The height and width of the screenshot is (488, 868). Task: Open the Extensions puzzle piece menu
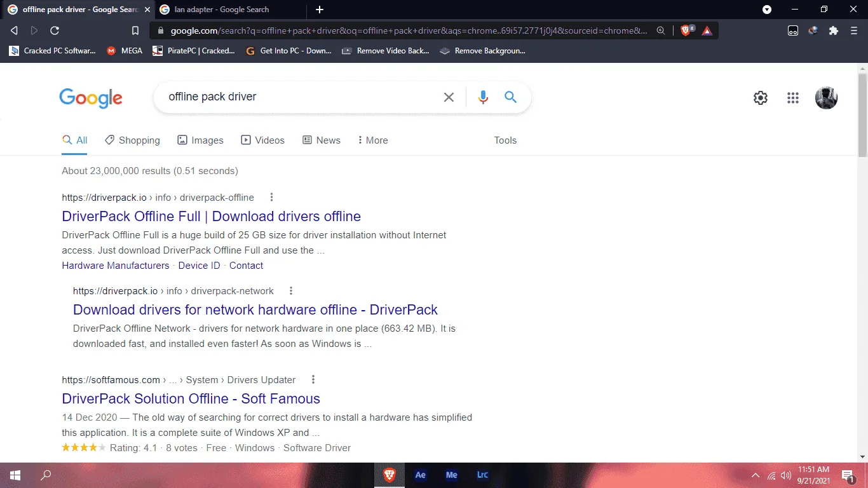pyautogui.click(x=834, y=30)
